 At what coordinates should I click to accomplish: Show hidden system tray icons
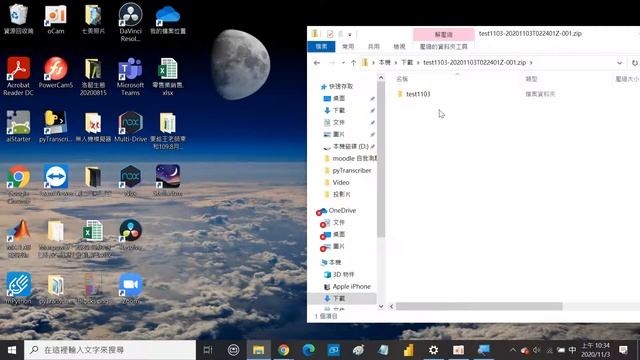click(x=512, y=350)
